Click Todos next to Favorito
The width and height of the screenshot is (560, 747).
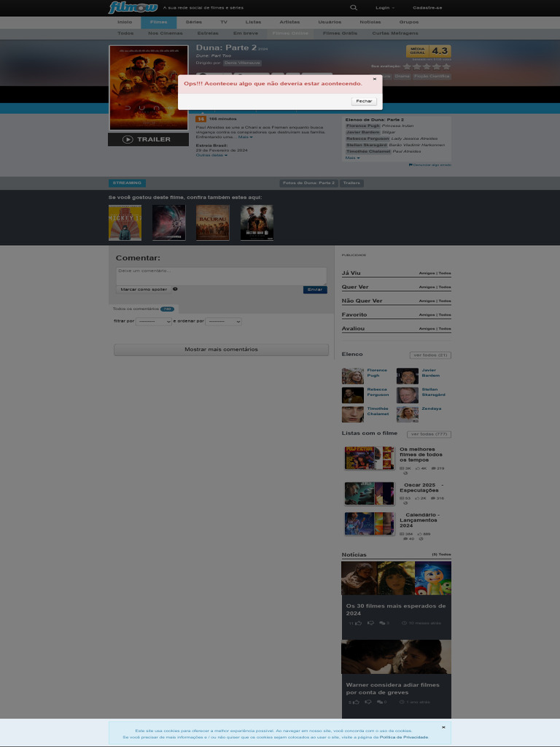[445, 315]
